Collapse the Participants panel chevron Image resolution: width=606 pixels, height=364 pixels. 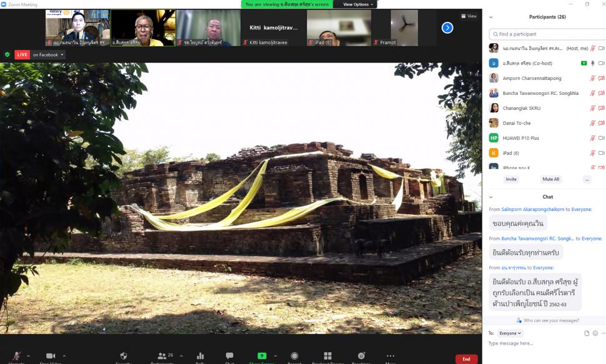click(x=491, y=17)
